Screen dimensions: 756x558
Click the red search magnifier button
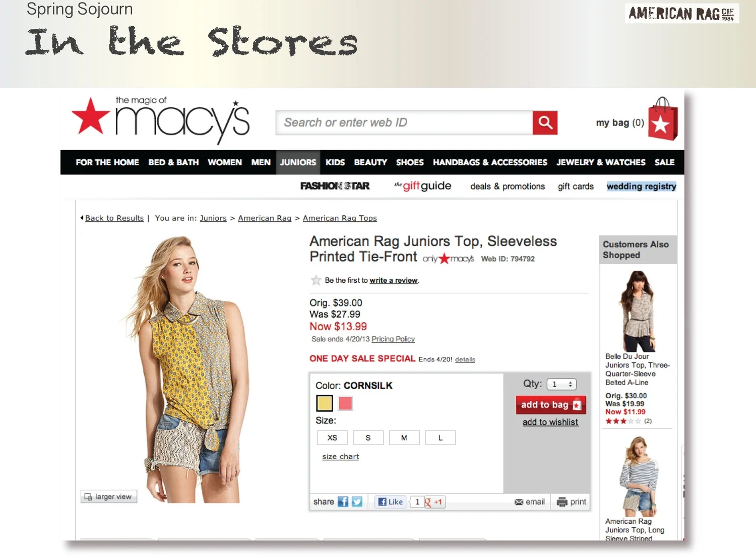[545, 122]
